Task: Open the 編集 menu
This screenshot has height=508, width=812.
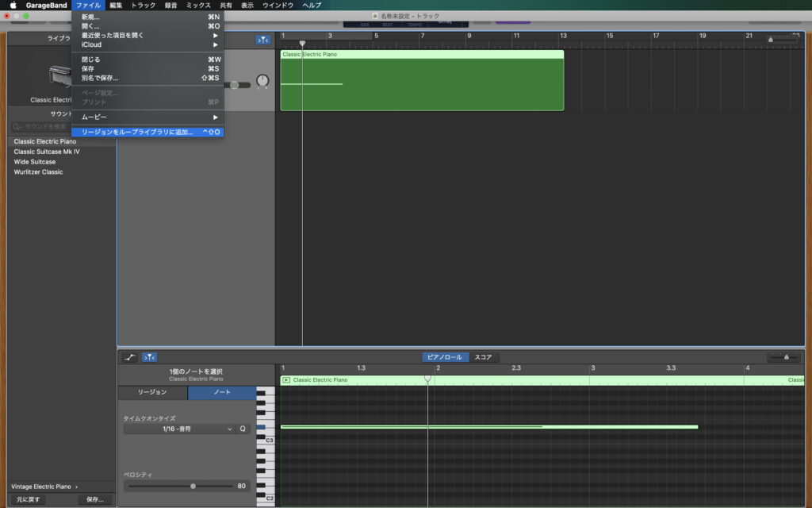Action: [116, 6]
